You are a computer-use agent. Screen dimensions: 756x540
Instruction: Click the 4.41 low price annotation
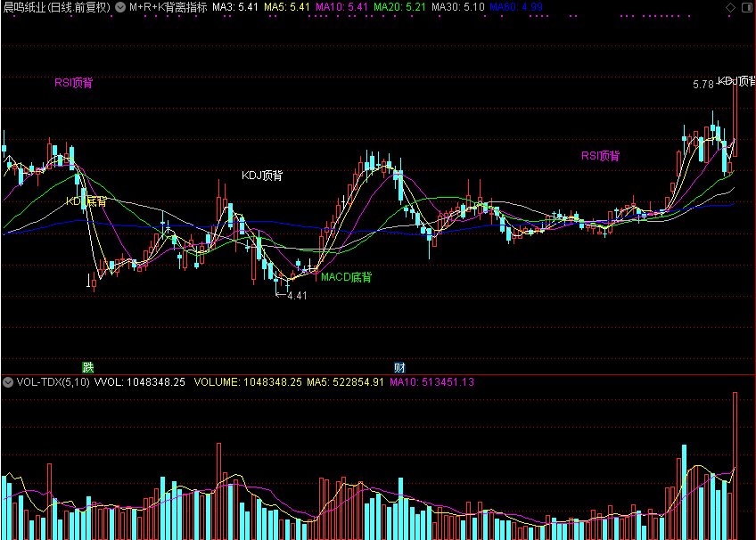(297, 296)
